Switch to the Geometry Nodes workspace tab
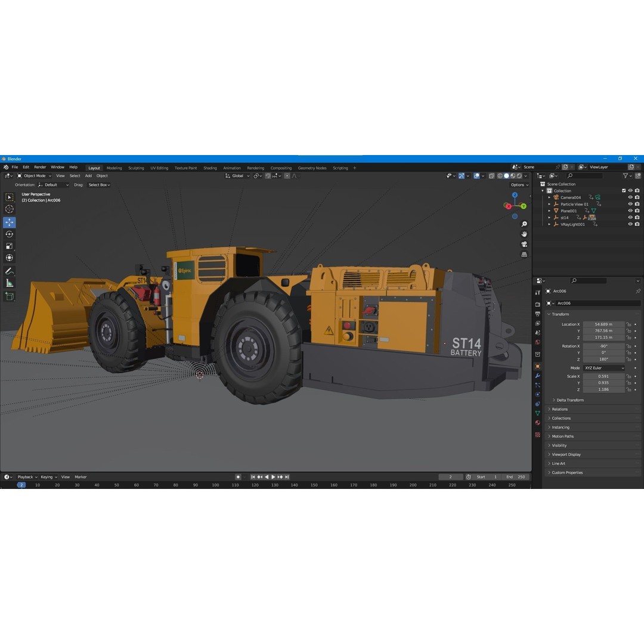 click(x=312, y=168)
